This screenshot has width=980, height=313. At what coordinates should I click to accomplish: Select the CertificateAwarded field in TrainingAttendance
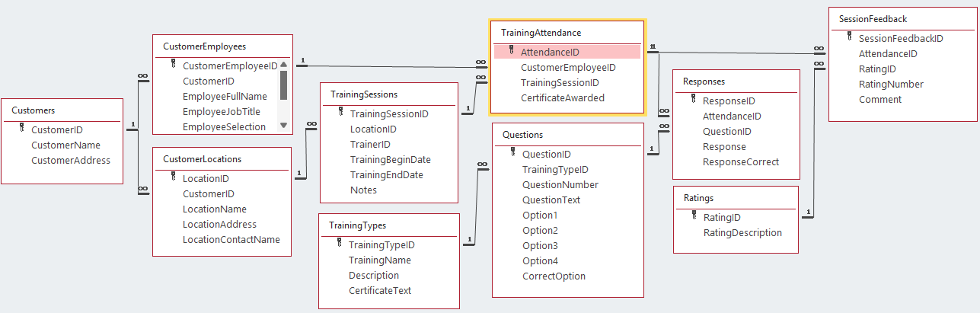[563, 97]
